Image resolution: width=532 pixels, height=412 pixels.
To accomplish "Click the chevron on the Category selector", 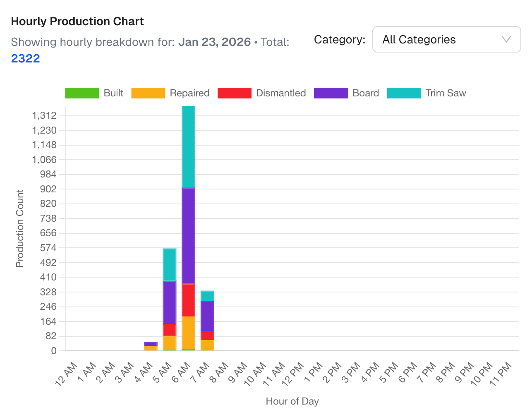I will 506,39.
